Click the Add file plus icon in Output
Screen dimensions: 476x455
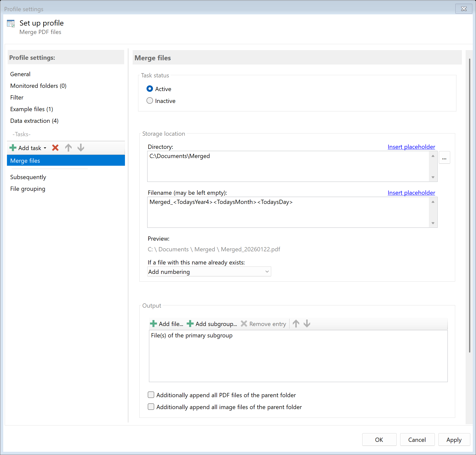tap(154, 324)
